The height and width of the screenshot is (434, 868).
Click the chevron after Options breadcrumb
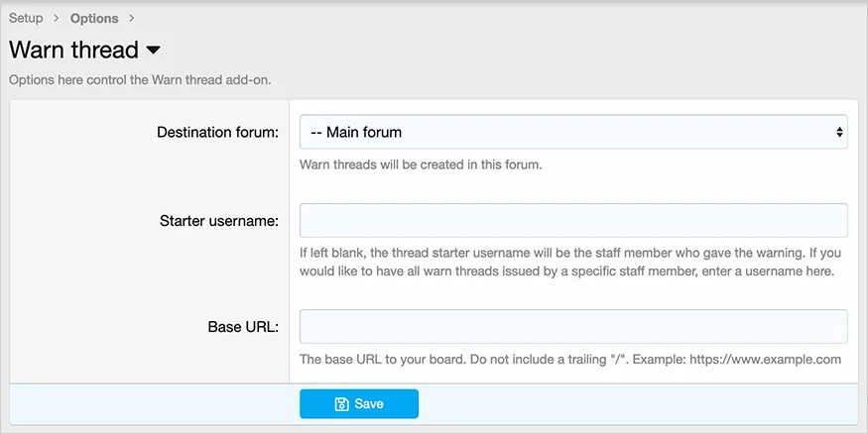coord(132,19)
